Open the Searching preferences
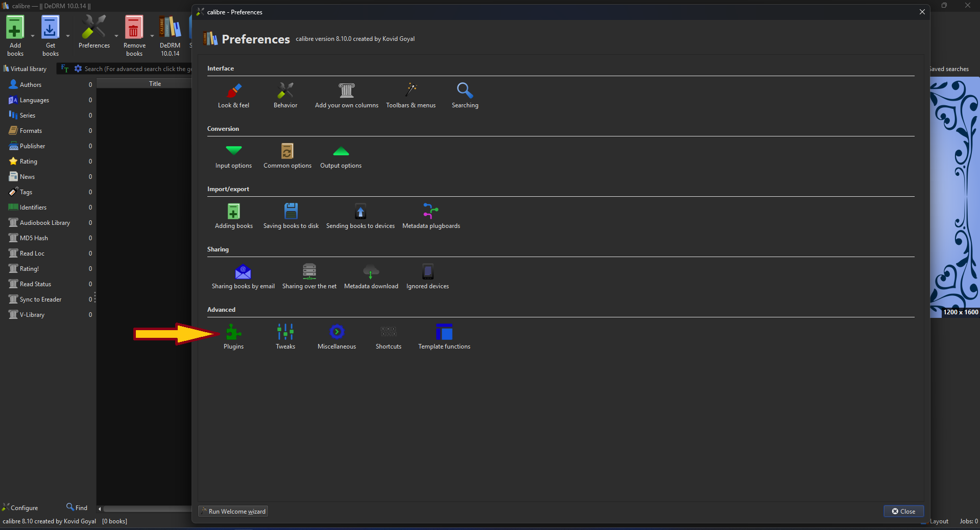 [x=465, y=95]
